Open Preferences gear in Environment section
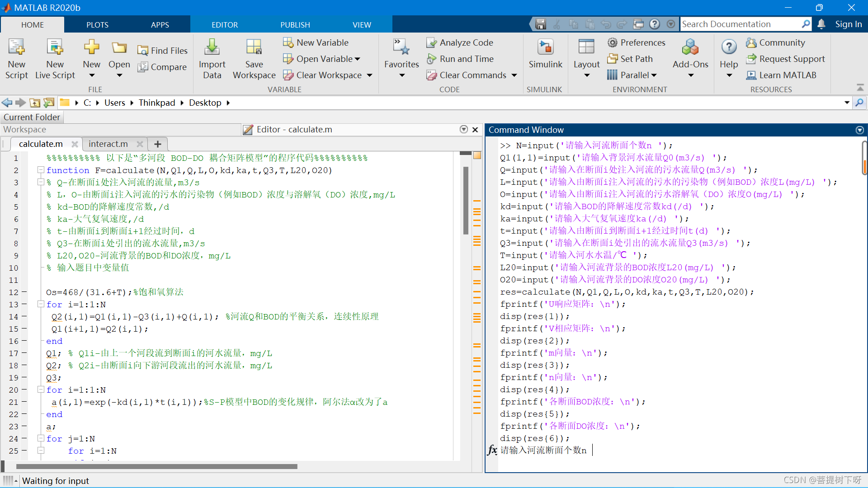Image resolution: width=868 pixels, height=488 pixels. point(613,42)
